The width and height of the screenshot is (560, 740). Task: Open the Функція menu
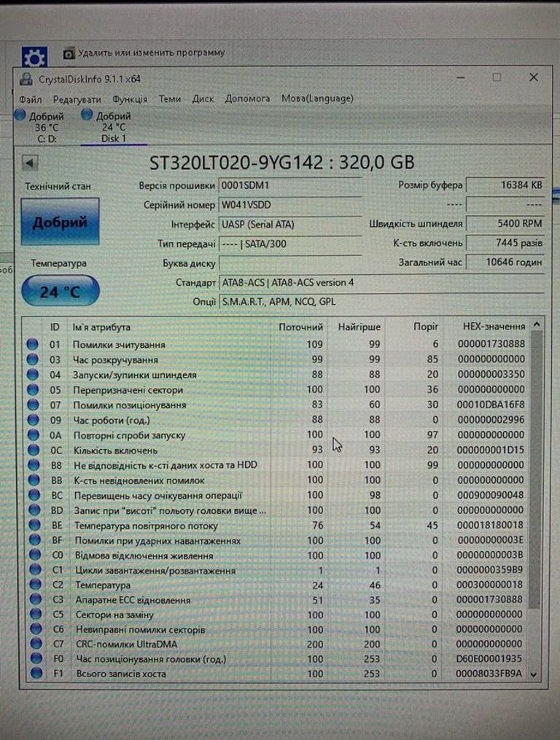coord(130,100)
